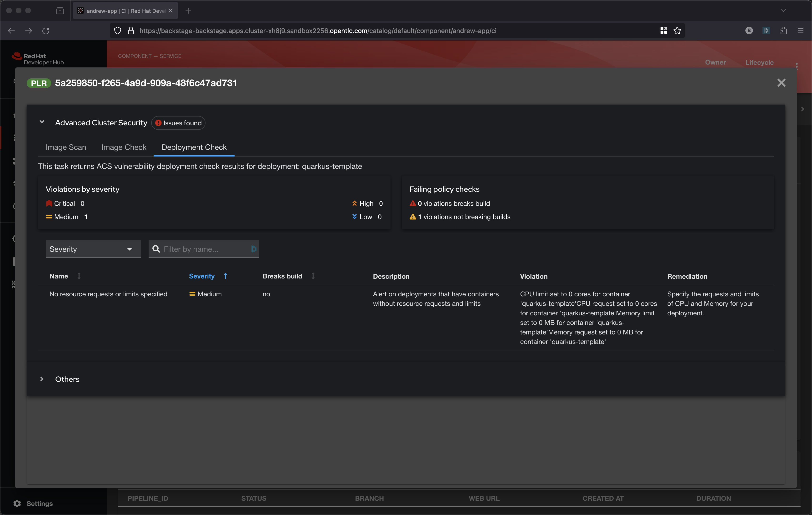The height and width of the screenshot is (515, 812).
Task: Toggle Severity column sort direction
Action: pos(202,276)
